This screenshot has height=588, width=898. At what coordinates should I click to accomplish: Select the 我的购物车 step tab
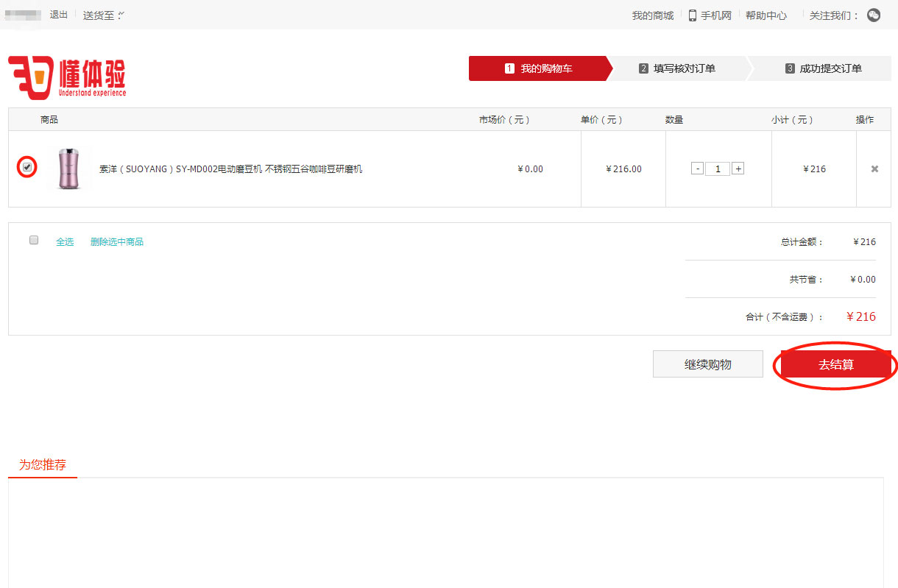point(539,68)
